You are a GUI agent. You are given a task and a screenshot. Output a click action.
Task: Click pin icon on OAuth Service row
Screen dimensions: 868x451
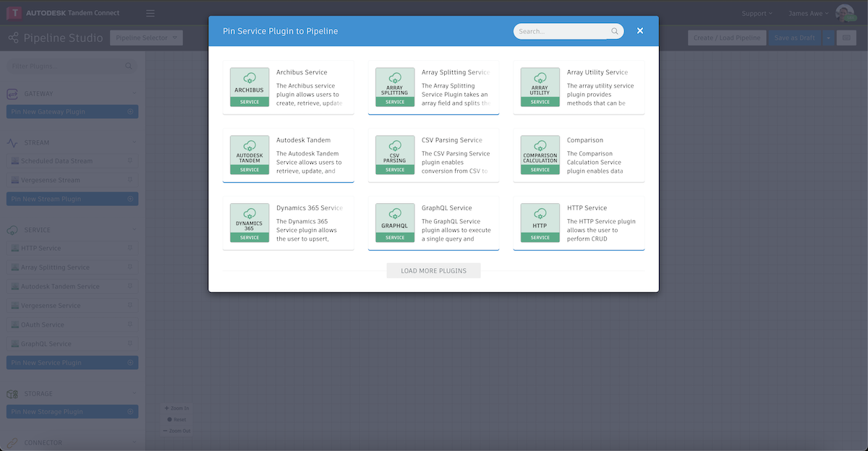tap(130, 325)
